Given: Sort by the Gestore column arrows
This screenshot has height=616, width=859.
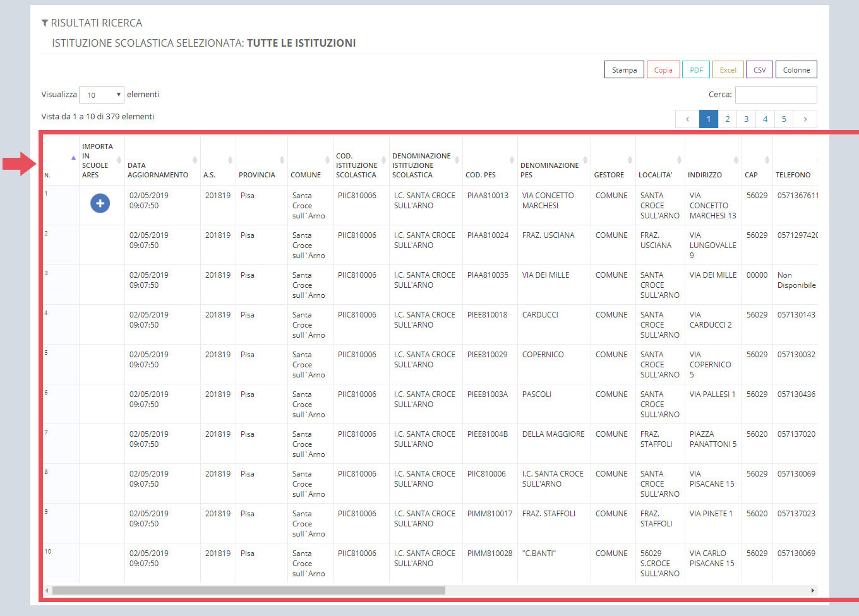Looking at the screenshot, I should click(x=630, y=160).
